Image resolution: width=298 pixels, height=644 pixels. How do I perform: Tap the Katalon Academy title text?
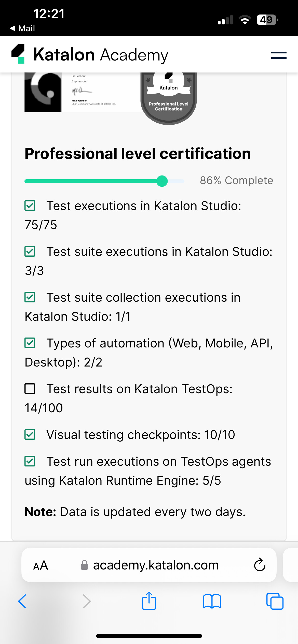point(101,55)
